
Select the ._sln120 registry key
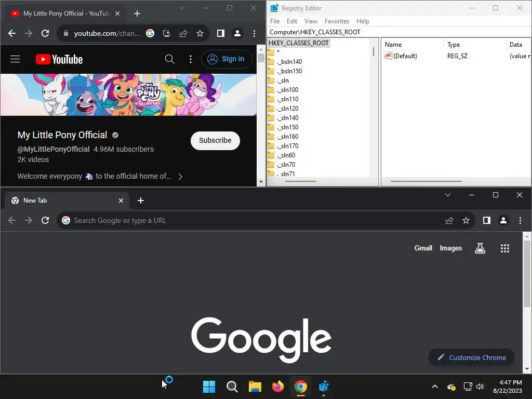pyautogui.click(x=288, y=109)
